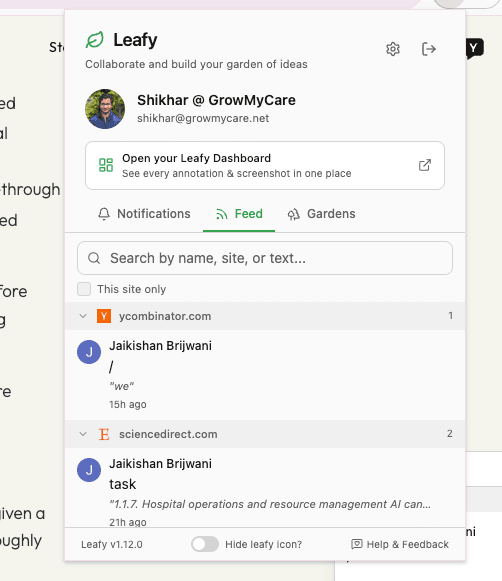Click the Gardens trees icon
The width and height of the screenshot is (502, 581).
pyautogui.click(x=294, y=214)
